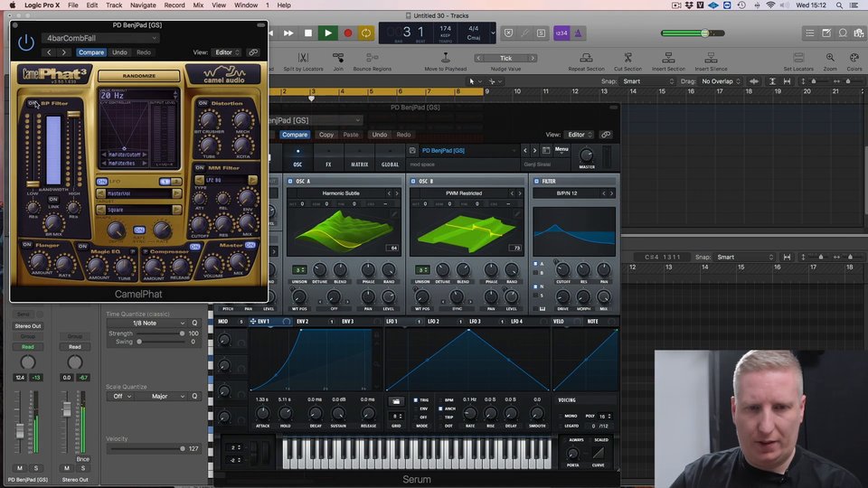Screen dimensions: 868x488
Task: Click CamelPhat window link icon
Action: (253, 52)
